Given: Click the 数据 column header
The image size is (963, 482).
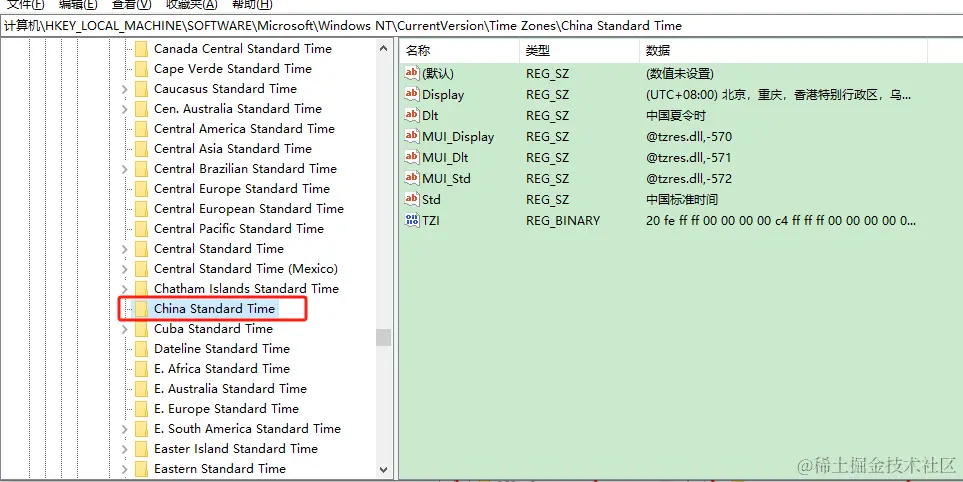Looking at the screenshot, I should click(784, 51).
